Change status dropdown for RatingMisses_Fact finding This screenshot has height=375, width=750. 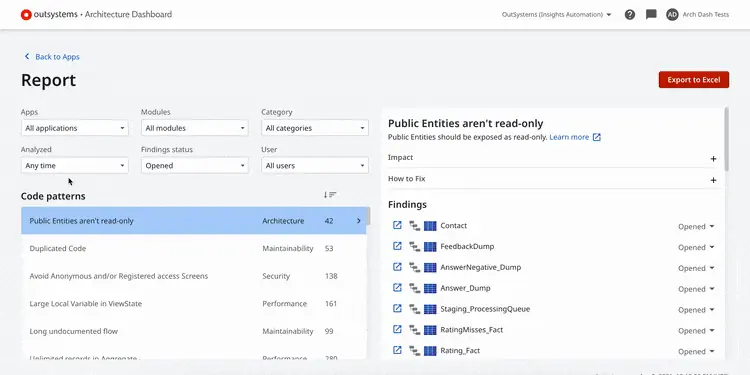(696, 331)
